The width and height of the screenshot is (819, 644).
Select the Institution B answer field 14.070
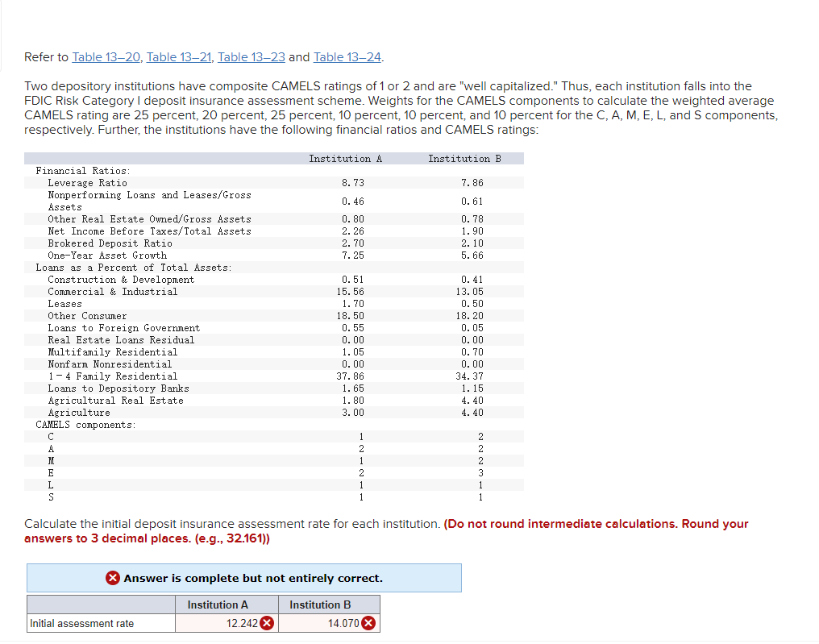coord(329,623)
